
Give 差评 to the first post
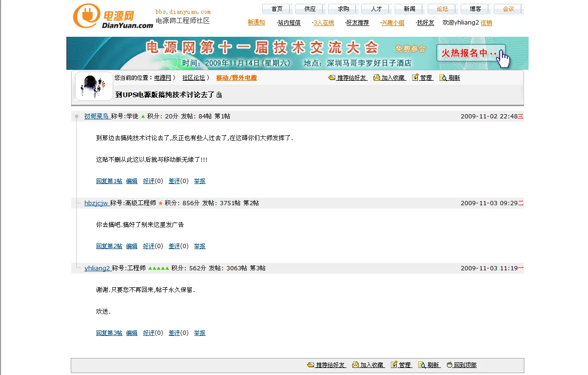click(x=174, y=181)
